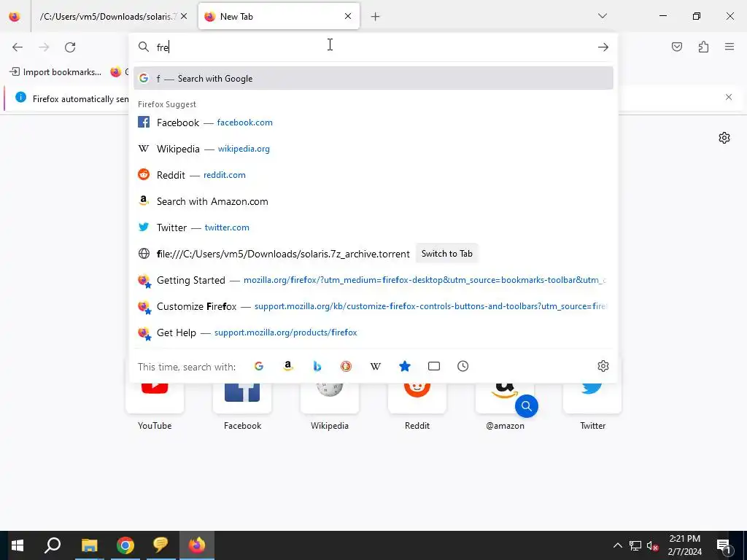Click Import bookmarks in bookmarks toolbar
The height and width of the screenshot is (560, 747).
pos(55,72)
